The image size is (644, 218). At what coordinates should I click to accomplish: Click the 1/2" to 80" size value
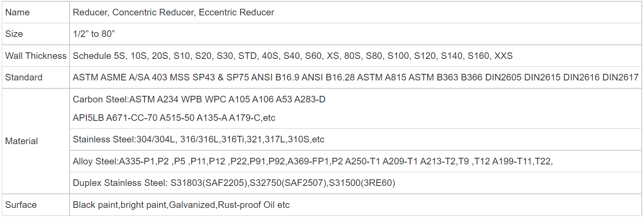(94, 34)
